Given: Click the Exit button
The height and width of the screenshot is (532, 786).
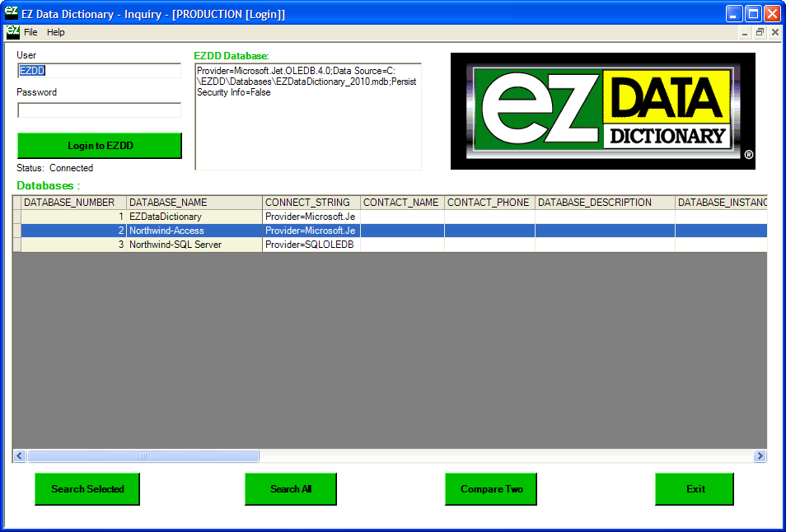Looking at the screenshot, I should (x=694, y=488).
